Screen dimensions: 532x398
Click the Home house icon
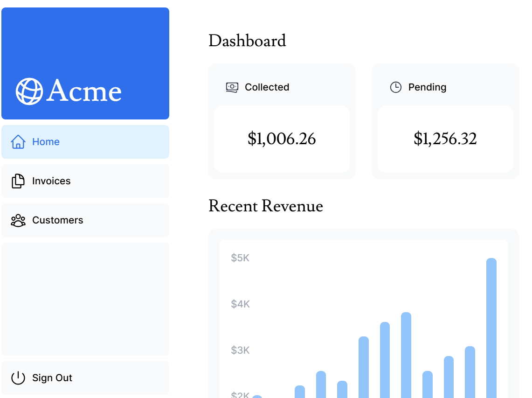pyautogui.click(x=18, y=142)
